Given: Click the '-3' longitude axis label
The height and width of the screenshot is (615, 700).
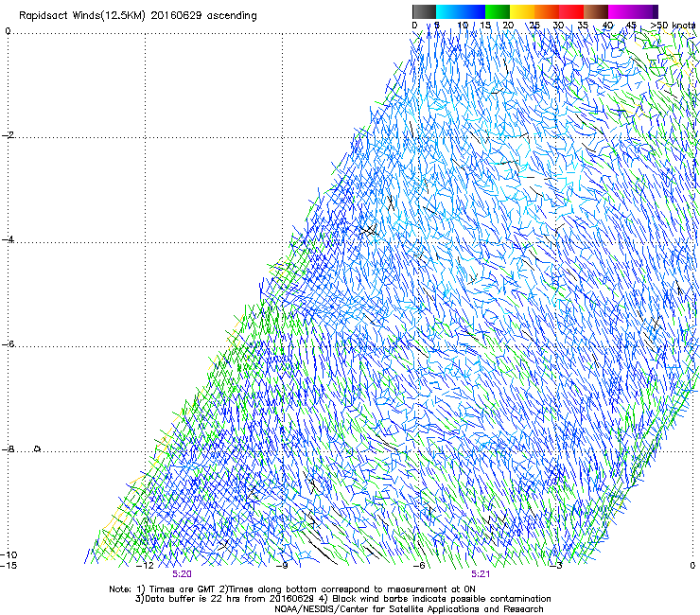Looking at the screenshot, I should (x=556, y=565).
